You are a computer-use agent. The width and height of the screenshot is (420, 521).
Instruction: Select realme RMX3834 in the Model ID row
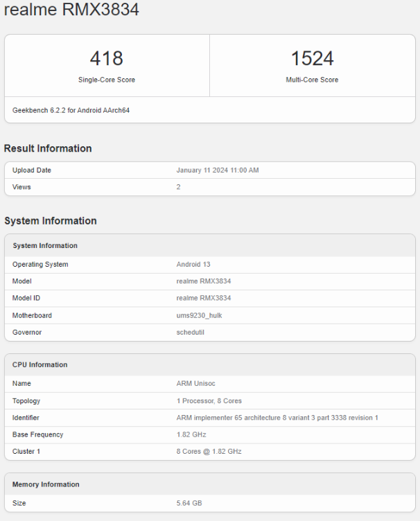point(203,298)
